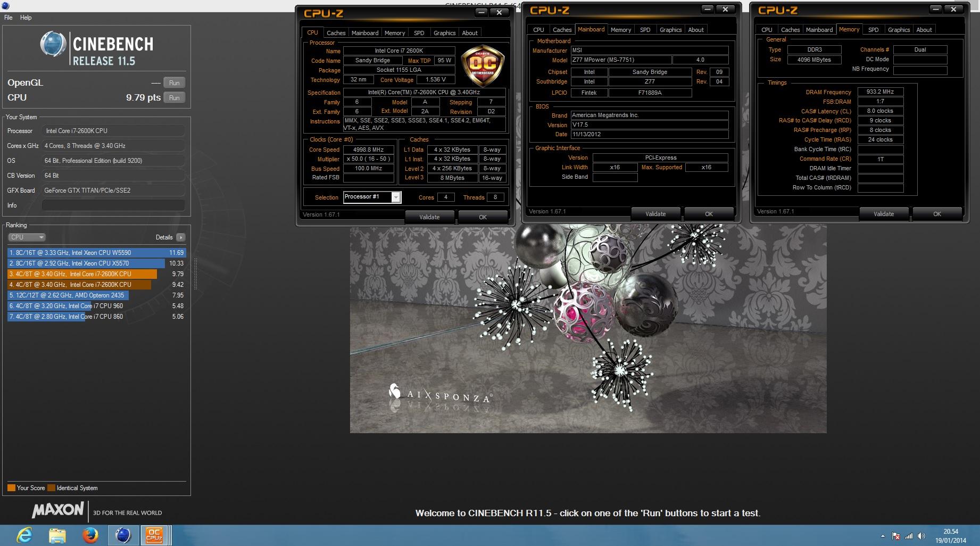This screenshot has width=980, height=546.
Task: Click the Gigabyte OC badge in CPU-Z
Action: click(x=483, y=66)
